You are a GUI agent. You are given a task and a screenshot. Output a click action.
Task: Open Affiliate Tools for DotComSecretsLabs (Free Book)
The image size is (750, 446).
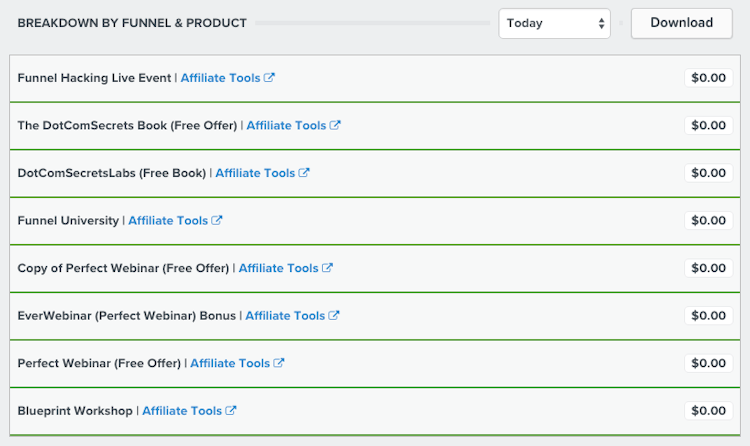(x=255, y=173)
